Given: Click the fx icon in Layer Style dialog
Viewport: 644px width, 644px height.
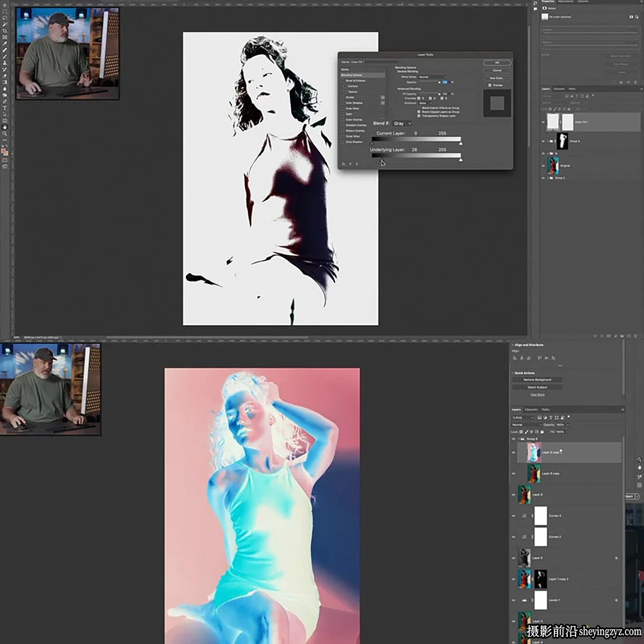Looking at the screenshot, I should point(343,164).
